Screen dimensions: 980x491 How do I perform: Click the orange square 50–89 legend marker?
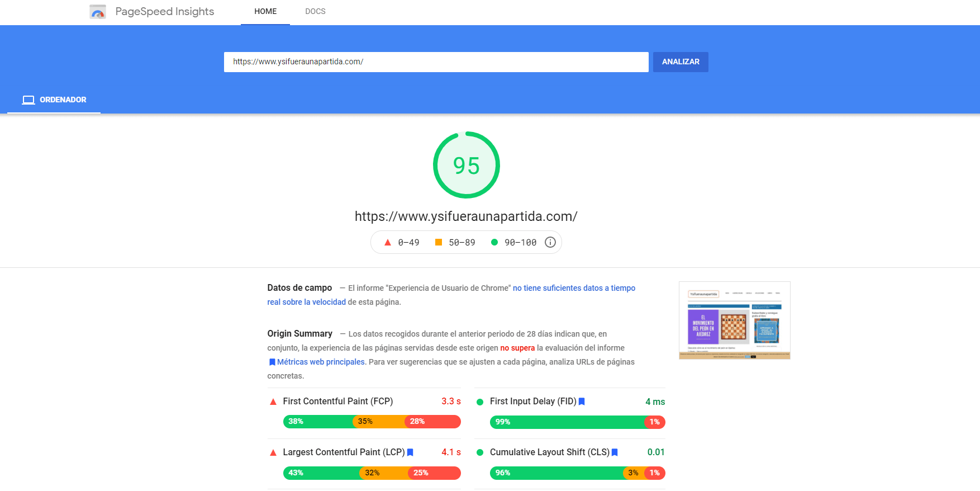pyautogui.click(x=439, y=242)
